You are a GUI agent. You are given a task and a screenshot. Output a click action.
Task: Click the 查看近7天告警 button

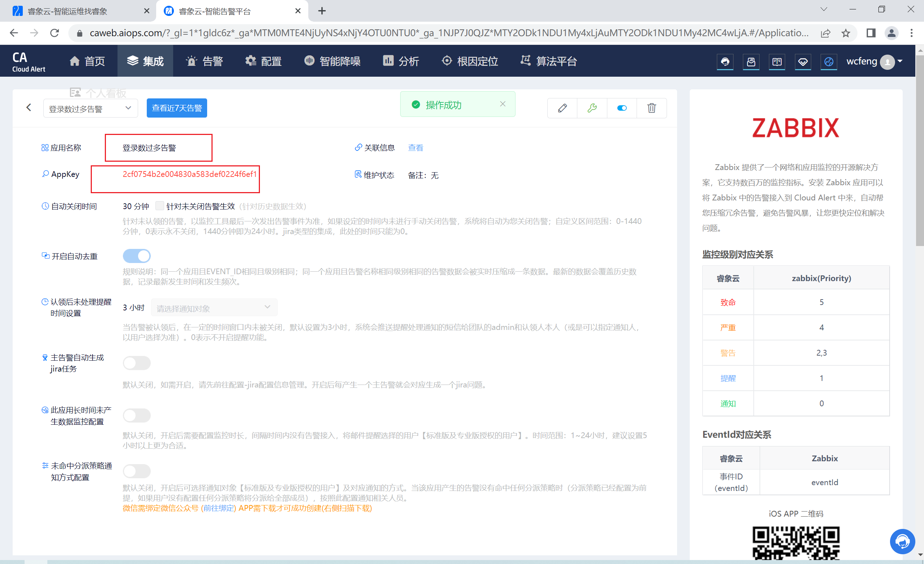[x=177, y=108]
